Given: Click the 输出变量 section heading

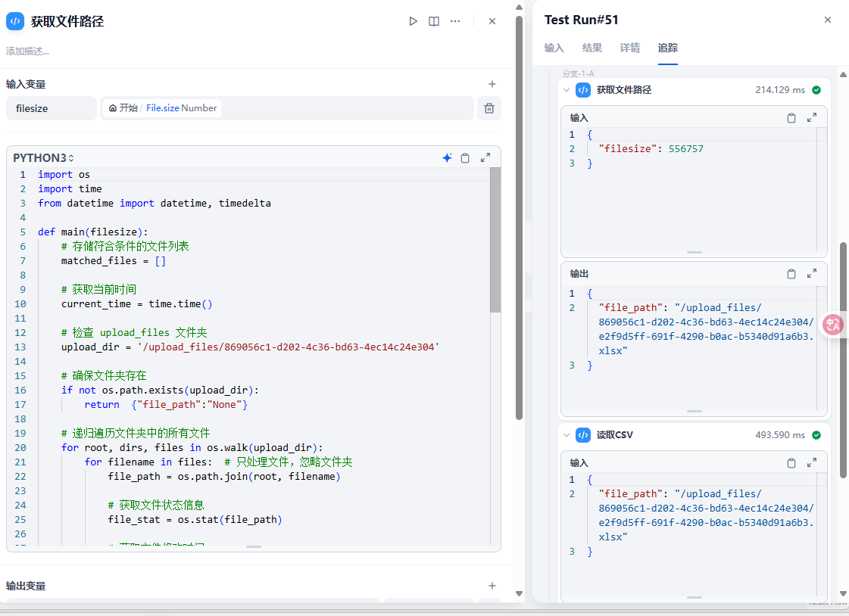Looking at the screenshot, I should click(26, 586).
